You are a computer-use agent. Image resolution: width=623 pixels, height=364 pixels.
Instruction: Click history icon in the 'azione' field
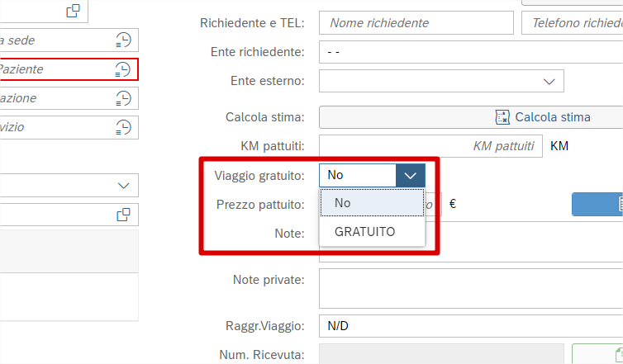click(123, 98)
